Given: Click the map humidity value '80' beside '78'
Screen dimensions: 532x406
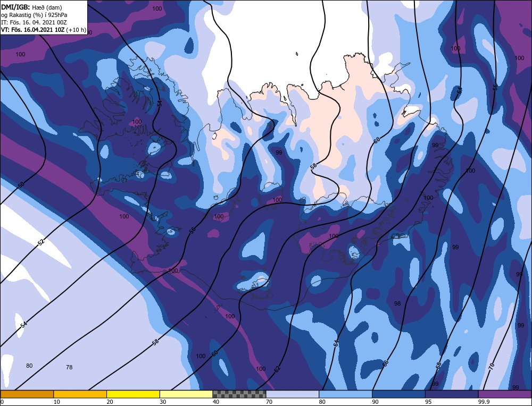Looking at the screenshot, I should pos(29,366).
